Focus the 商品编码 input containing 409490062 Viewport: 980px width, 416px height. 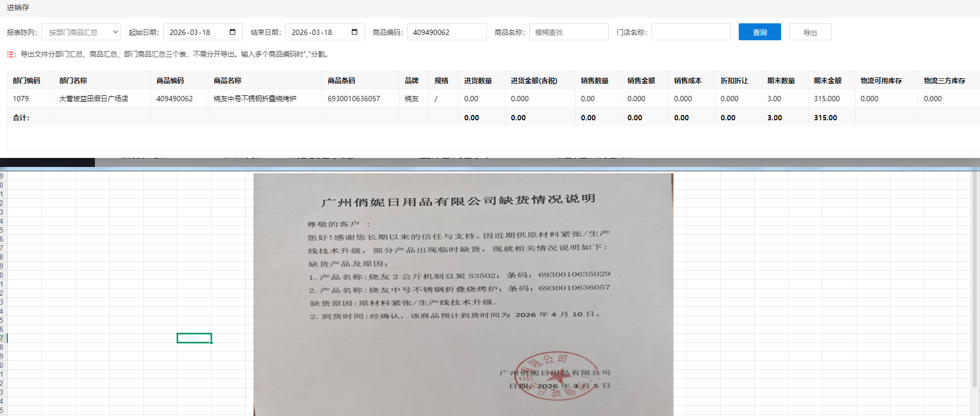pyautogui.click(x=447, y=32)
